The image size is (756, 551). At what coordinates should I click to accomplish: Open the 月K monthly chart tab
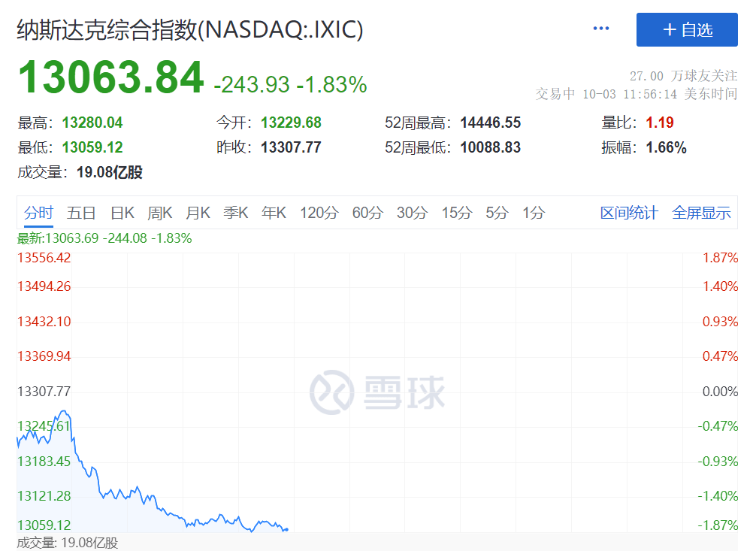point(198,213)
